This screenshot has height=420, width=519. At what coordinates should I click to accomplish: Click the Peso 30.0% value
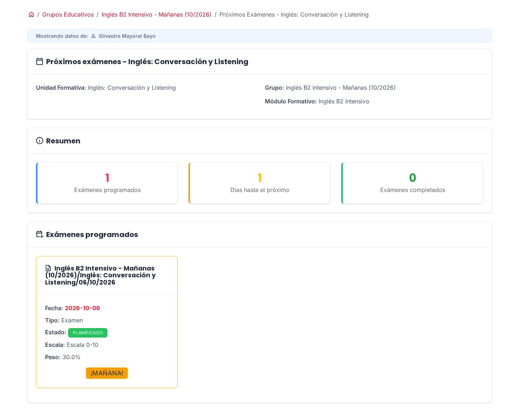(71, 357)
